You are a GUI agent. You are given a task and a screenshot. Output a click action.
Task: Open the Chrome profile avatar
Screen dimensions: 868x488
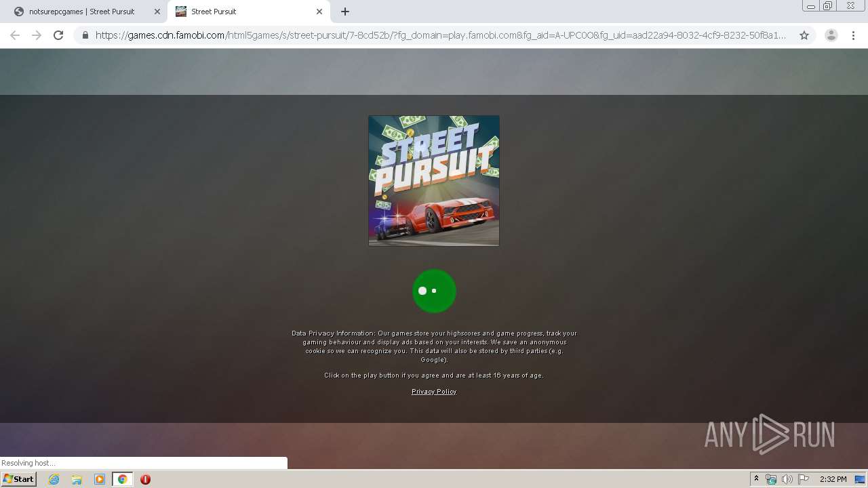pyautogui.click(x=831, y=35)
